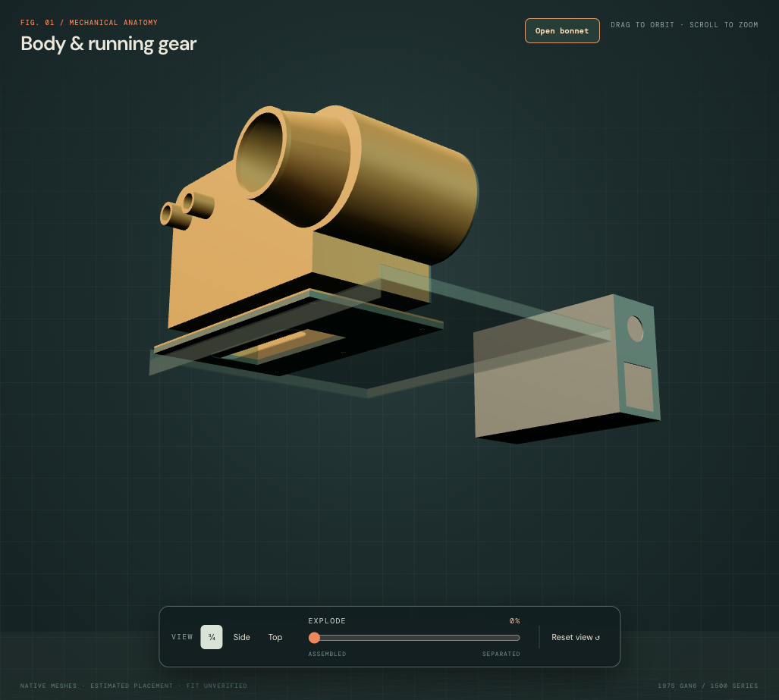Viewport: 779px width, 700px height.
Task: Click the SEPARATED slider label
Action: point(501,654)
